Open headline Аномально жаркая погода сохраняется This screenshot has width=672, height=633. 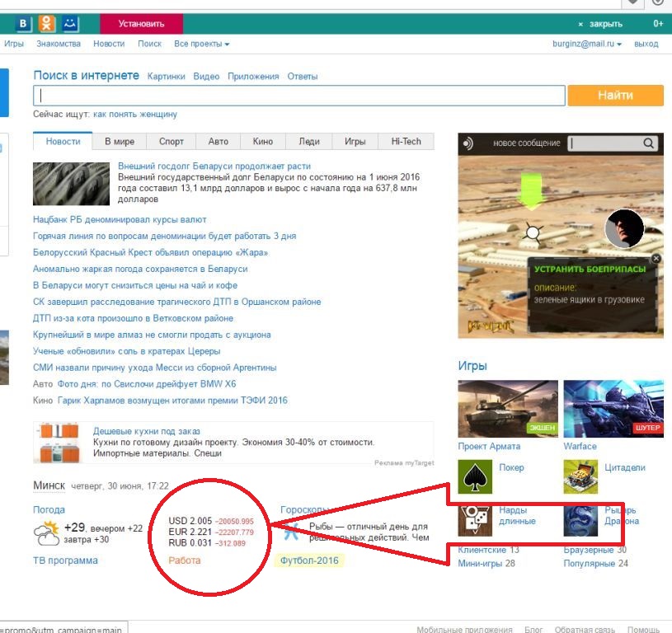click(140, 269)
